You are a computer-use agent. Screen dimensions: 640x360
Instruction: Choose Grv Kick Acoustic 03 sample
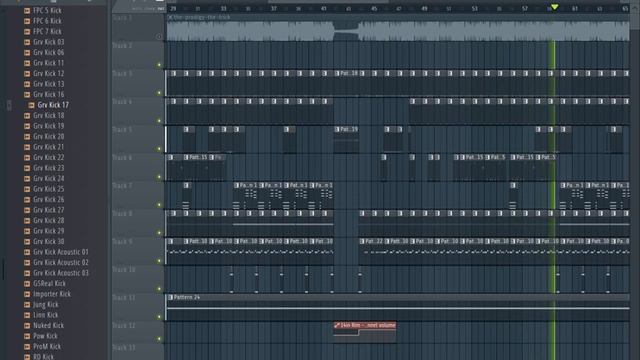click(x=61, y=273)
